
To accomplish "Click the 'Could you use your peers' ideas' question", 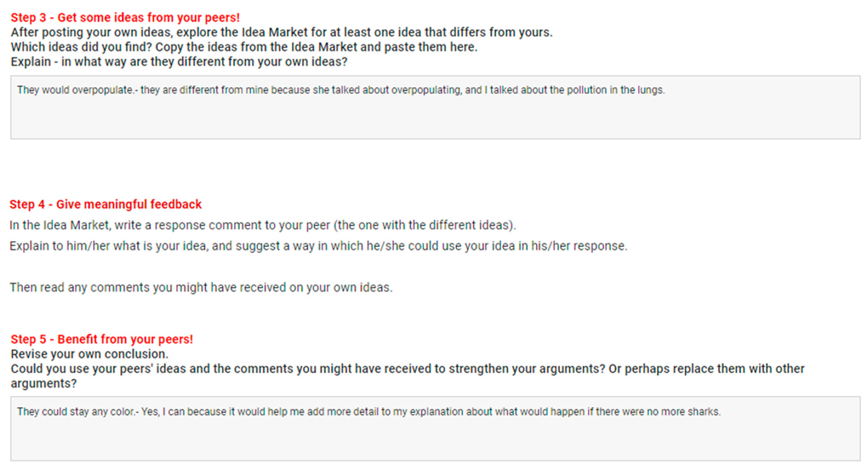I will (407, 369).
